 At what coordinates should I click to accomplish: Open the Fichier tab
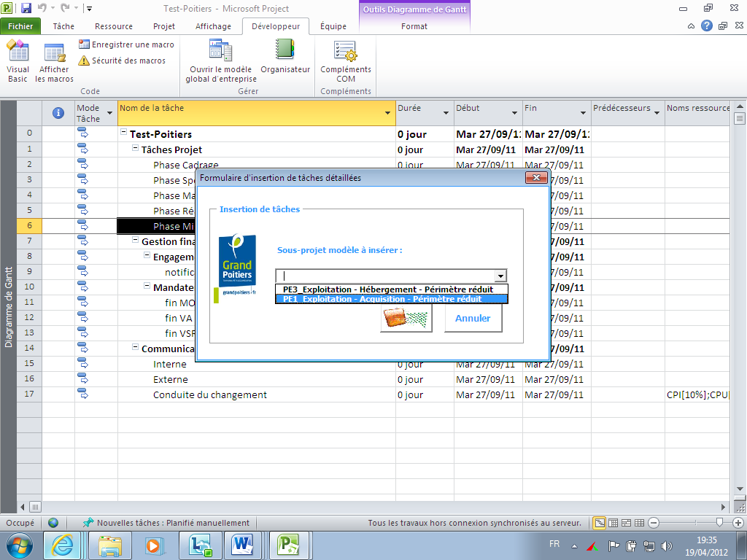pyautogui.click(x=20, y=26)
